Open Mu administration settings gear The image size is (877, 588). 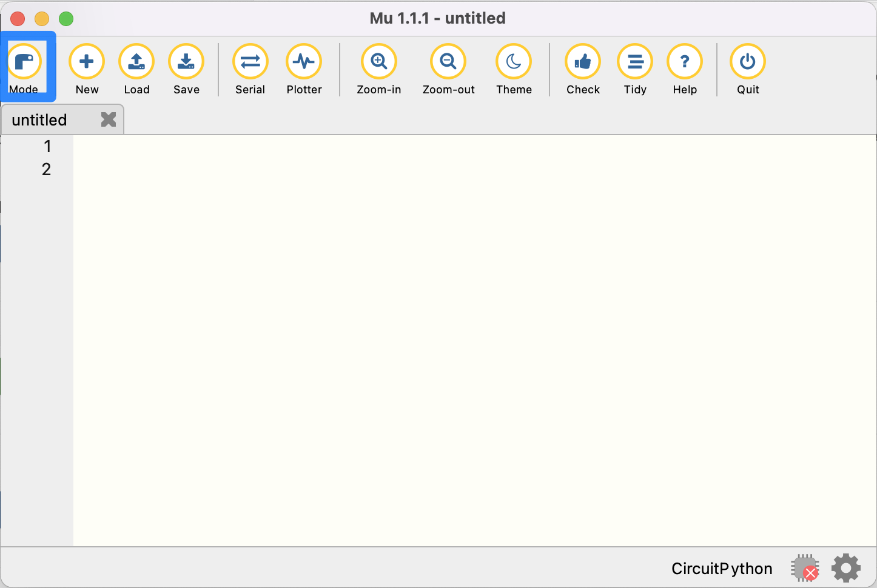pyautogui.click(x=846, y=569)
